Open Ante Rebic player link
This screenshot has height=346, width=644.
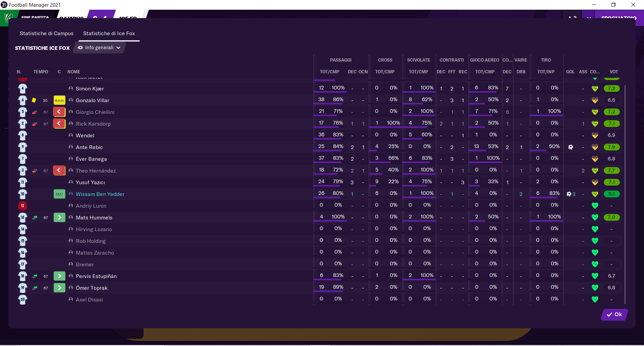click(x=89, y=147)
